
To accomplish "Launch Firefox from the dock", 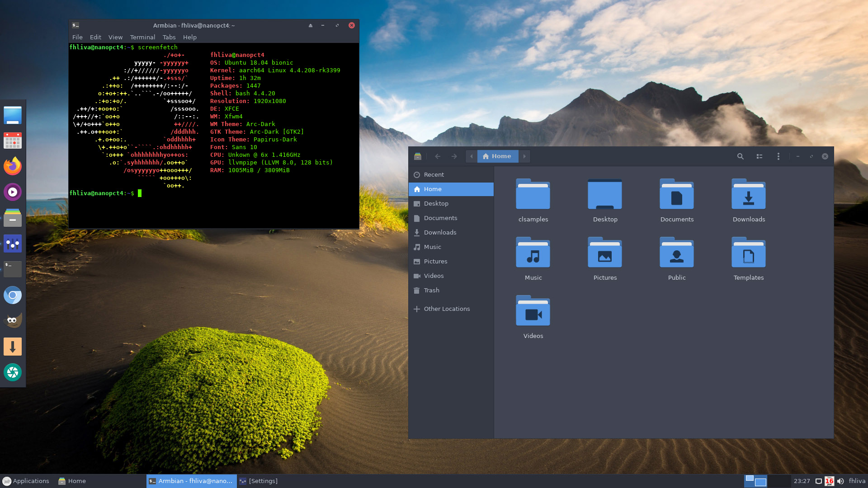I will (13, 166).
